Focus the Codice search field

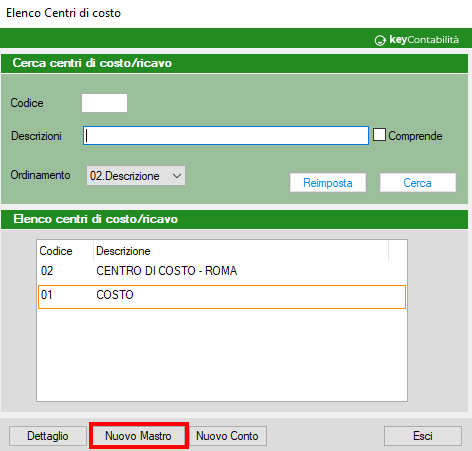[x=104, y=103]
